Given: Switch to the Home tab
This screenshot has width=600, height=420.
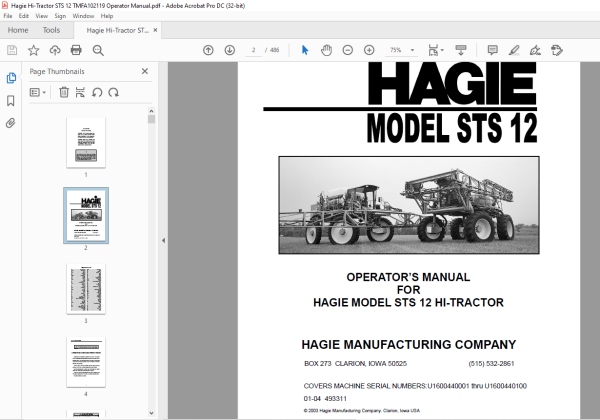Looking at the screenshot, I should pyautogui.click(x=18, y=30).
